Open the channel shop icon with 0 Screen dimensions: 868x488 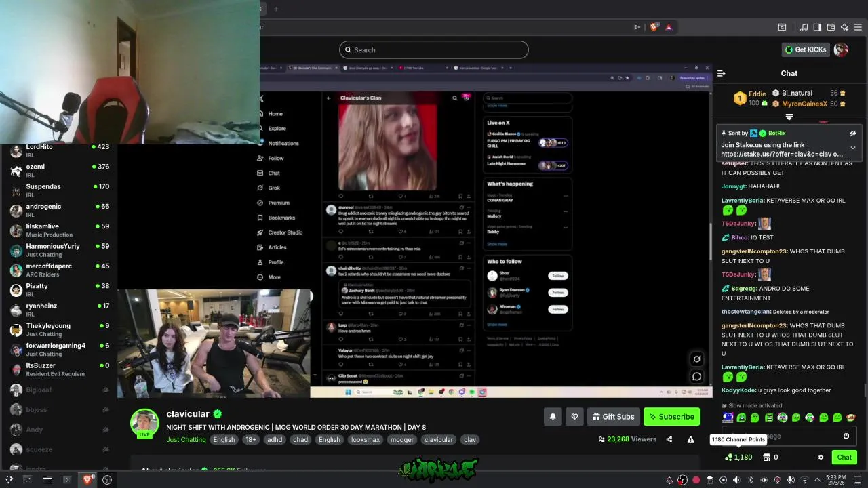coord(770,457)
